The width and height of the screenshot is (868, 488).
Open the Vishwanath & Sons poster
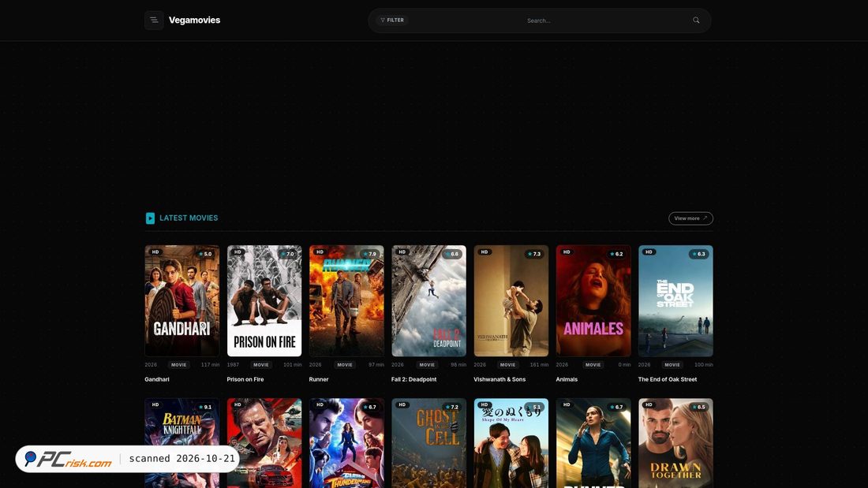pos(511,301)
